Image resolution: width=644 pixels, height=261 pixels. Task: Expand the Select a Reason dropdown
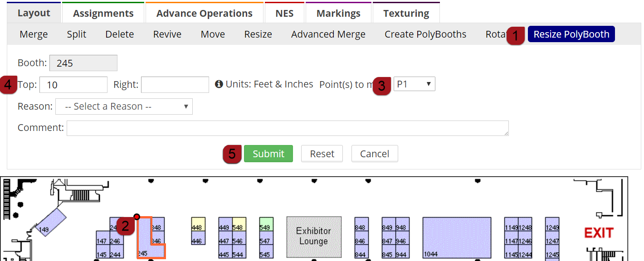(x=124, y=106)
